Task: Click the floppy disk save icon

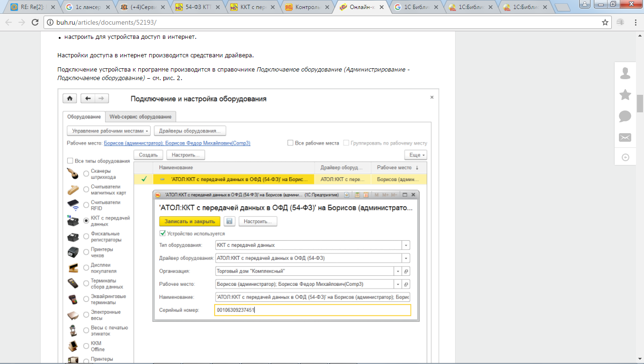Action: click(229, 221)
